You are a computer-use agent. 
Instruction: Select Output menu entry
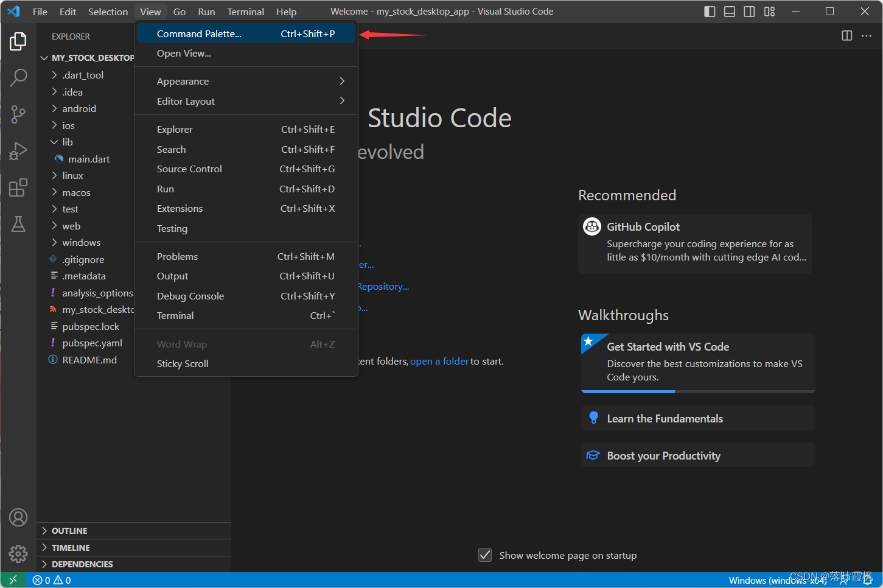246,276
